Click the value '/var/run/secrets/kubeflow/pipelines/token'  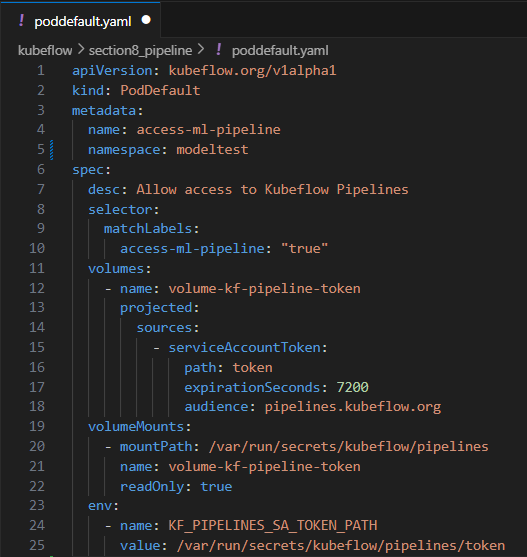pyautogui.click(x=341, y=546)
